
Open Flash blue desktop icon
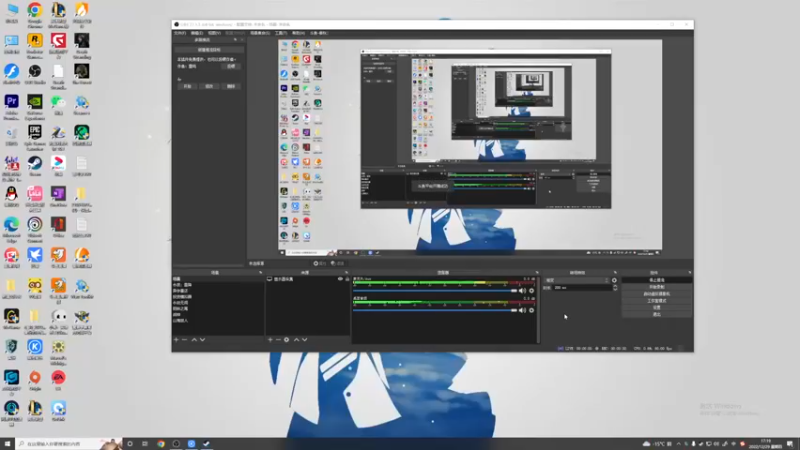coord(11,74)
